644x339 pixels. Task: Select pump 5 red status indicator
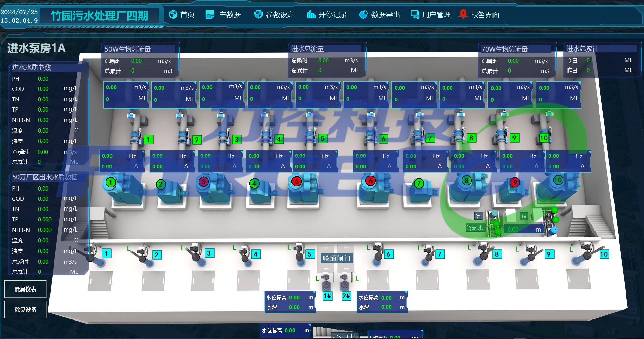(297, 181)
